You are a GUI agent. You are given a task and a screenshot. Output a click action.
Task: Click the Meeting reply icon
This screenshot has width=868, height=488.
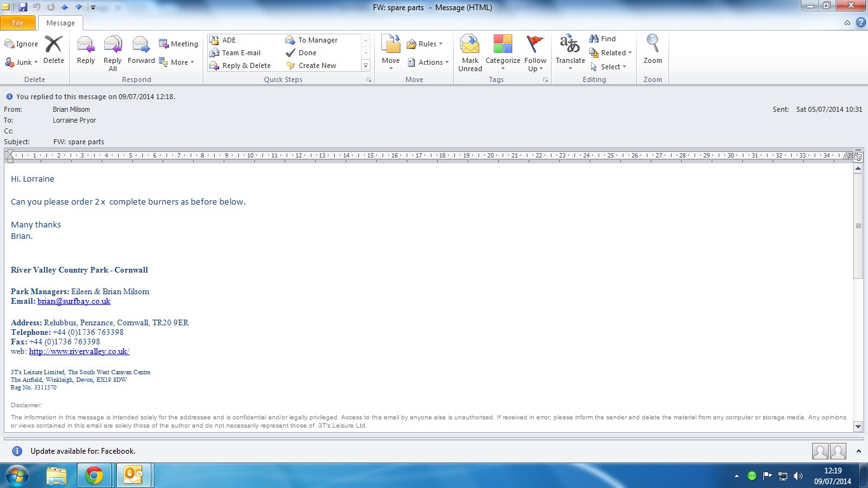179,44
